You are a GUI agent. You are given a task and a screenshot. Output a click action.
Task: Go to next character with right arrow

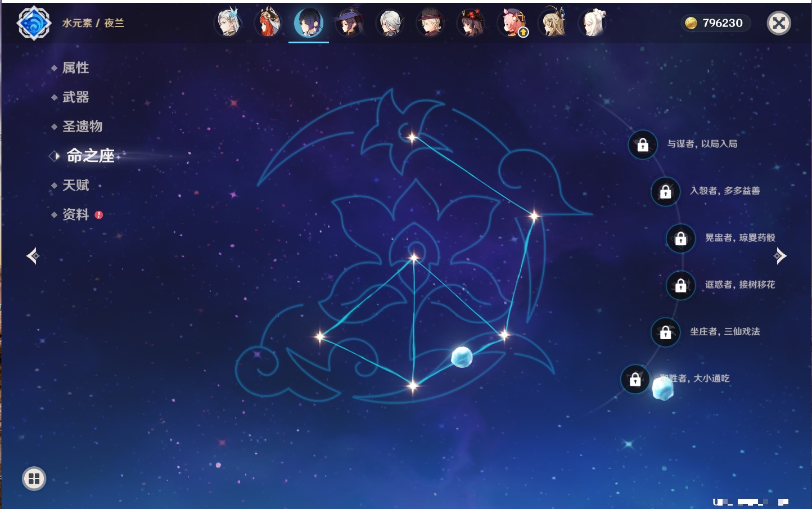(780, 256)
